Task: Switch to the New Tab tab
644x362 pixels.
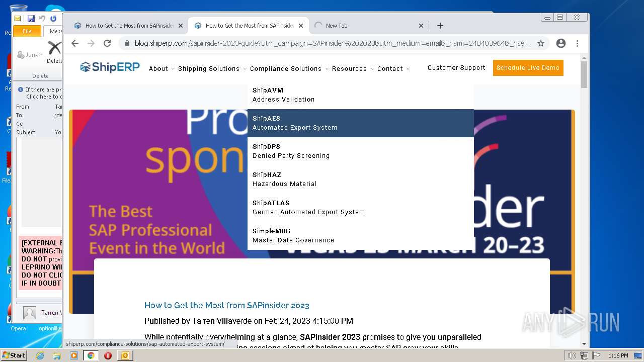Action: (x=368, y=26)
